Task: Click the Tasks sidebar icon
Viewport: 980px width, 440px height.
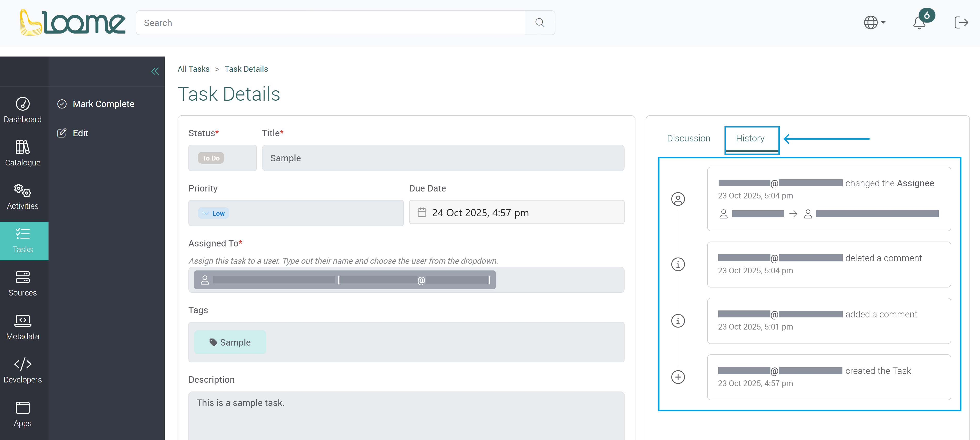Action: (x=23, y=239)
